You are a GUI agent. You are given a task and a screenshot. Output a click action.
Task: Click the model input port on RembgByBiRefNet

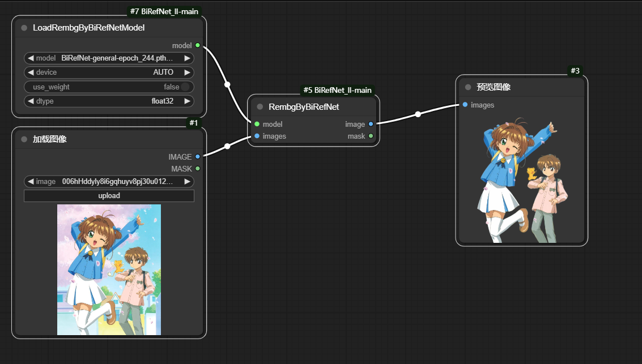[257, 124]
